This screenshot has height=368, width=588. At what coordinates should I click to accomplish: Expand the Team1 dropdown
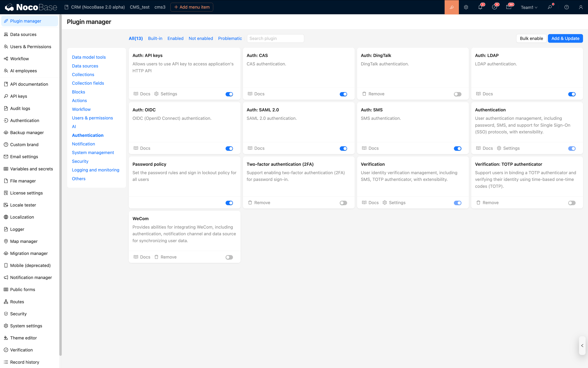(529, 7)
